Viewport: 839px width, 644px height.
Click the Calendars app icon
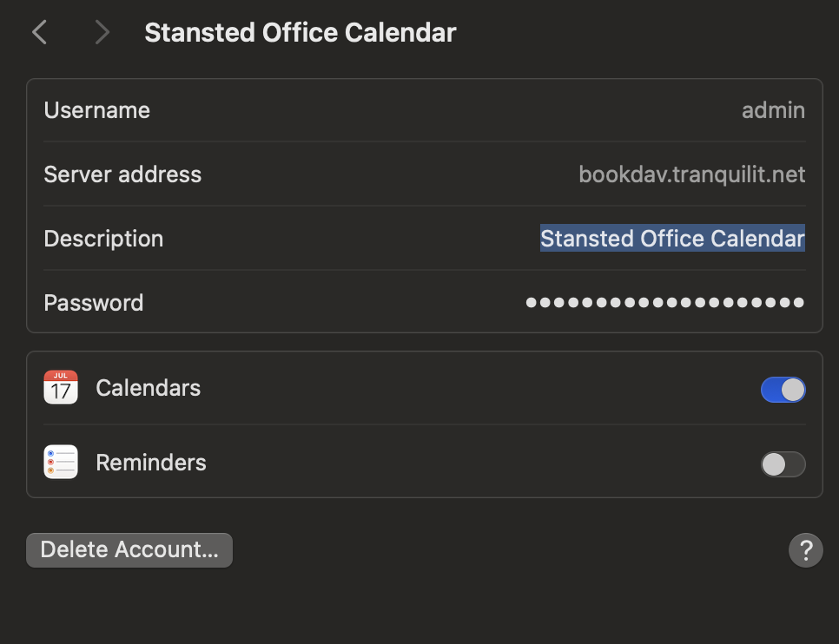click(x=61, y=388)
